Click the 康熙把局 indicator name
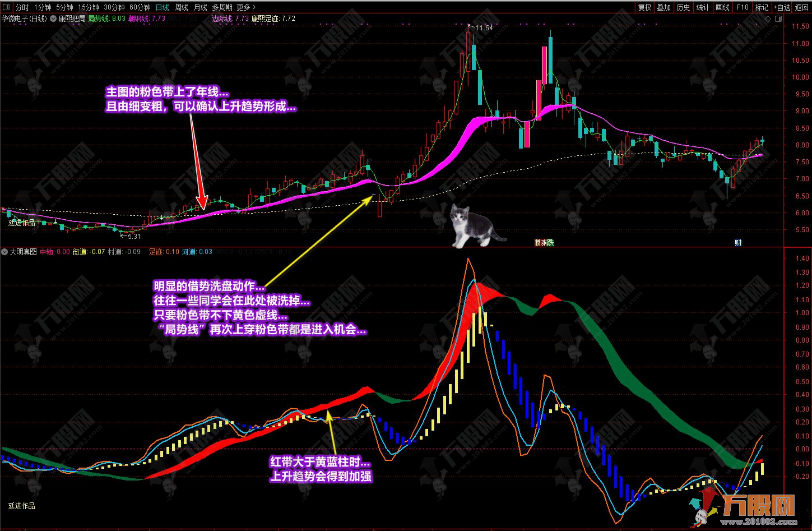The height and width of the screenshot is (531, 812). [x=73, y=19]
